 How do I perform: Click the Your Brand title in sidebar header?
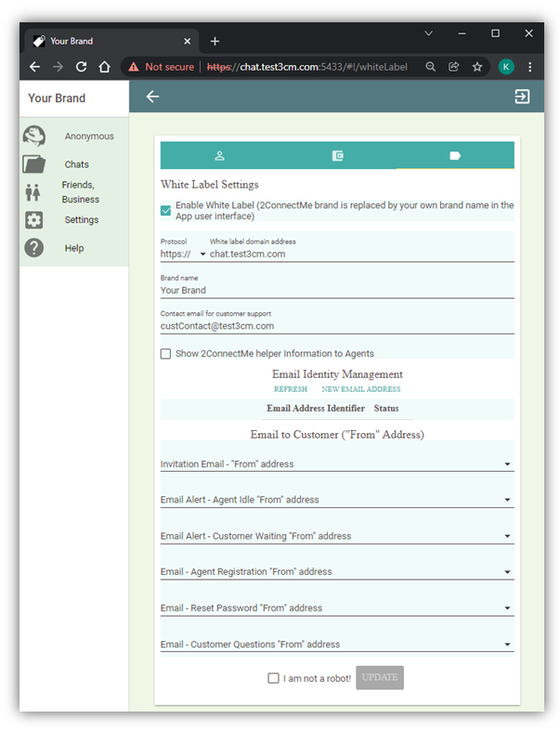click(x=57, y=98)
